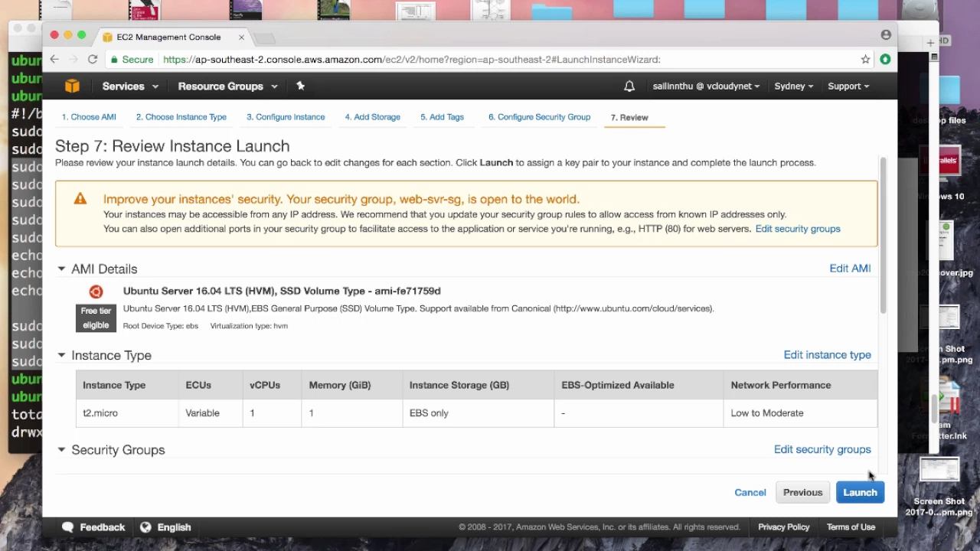
Task: Go to step 3. Configure Instance
Action: point(286,117)
